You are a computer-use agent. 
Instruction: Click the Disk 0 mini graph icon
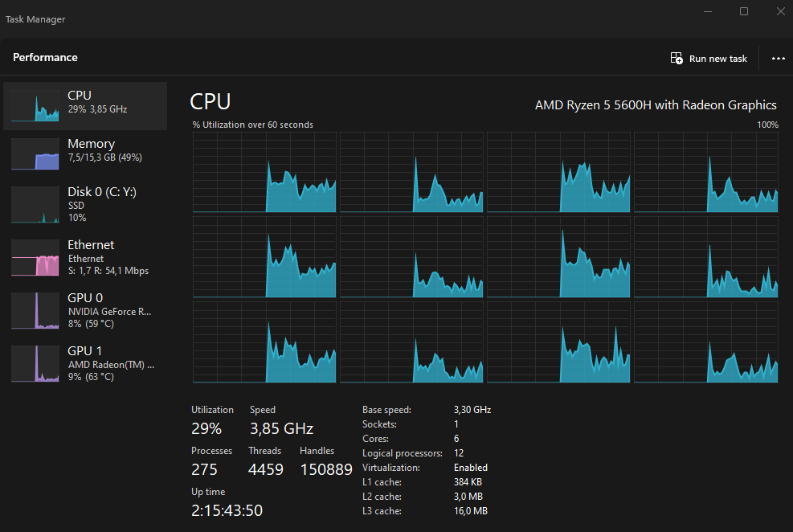[x=35, y=205]
